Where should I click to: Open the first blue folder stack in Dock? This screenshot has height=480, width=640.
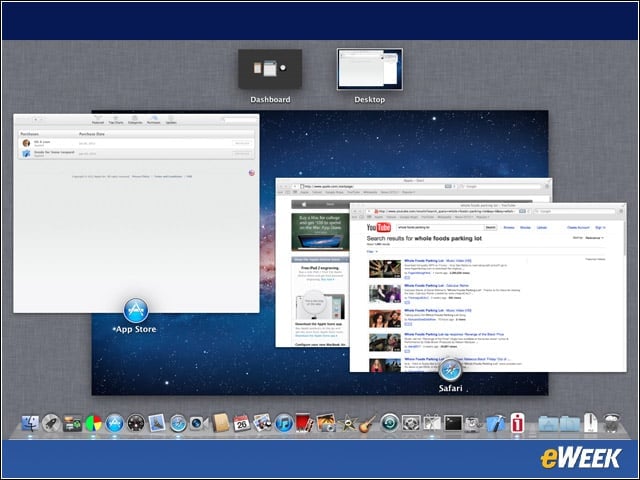coord(548,424)
